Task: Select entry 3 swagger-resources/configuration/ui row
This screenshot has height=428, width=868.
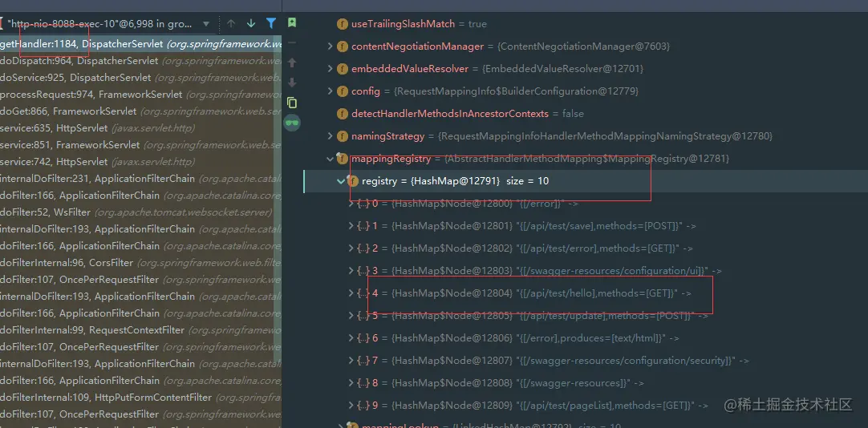Action: [x=586, y=271]
